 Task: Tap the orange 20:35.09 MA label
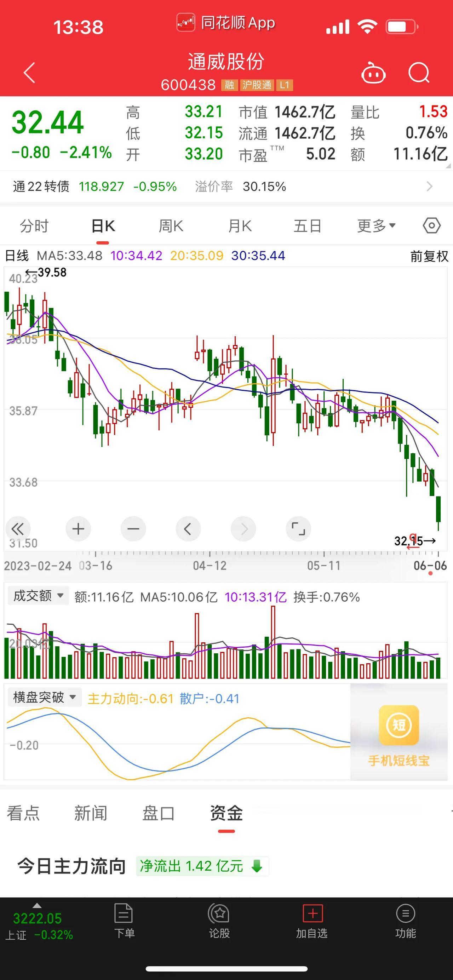point(197,256)
